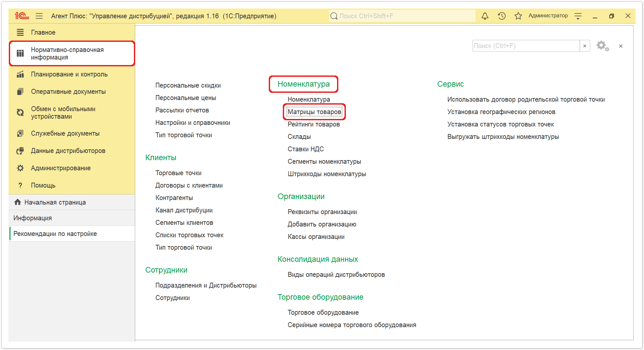Screen dimensions: 644x350
Task: Open Персональные скидки link
Action: pyautogui.click(x=188, y=85)
